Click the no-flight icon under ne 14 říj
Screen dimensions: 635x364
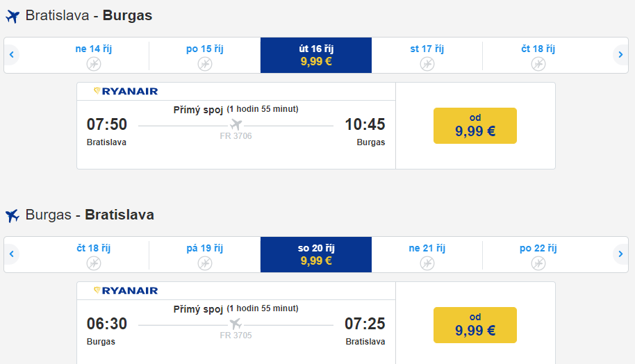(94, 64)
